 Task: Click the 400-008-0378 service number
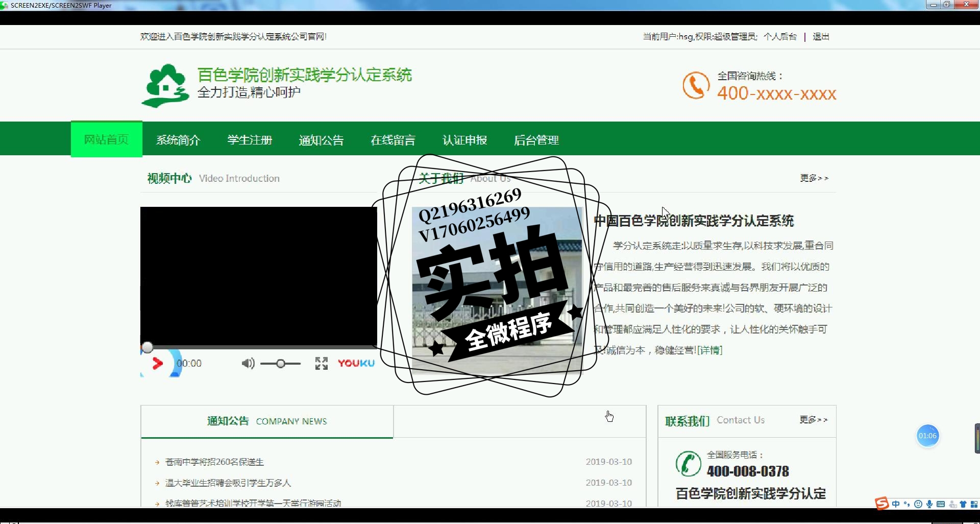click(748, 471)
